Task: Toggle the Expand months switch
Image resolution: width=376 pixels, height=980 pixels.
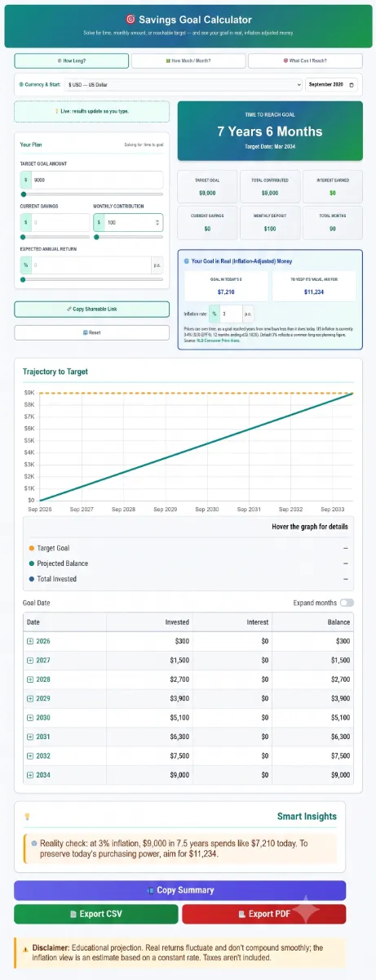Action: (347, 603)
